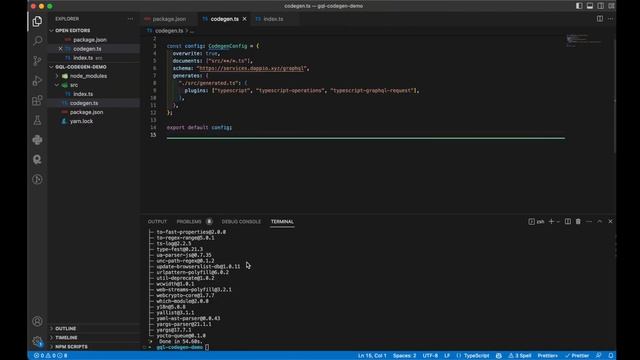Click the 3 Spell warning in status bar
The height and width of the screenshot is (360, 640).
tap(520, 356)
